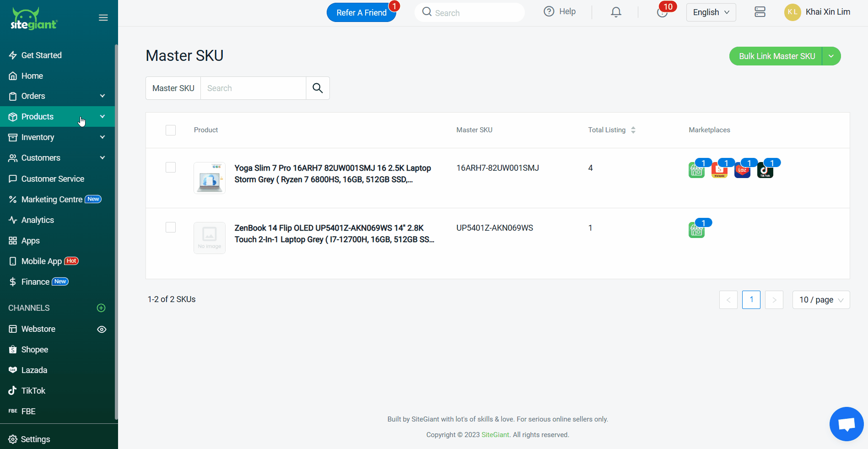Click the magnifier search button beside Master SKU

tap(318, 88)
